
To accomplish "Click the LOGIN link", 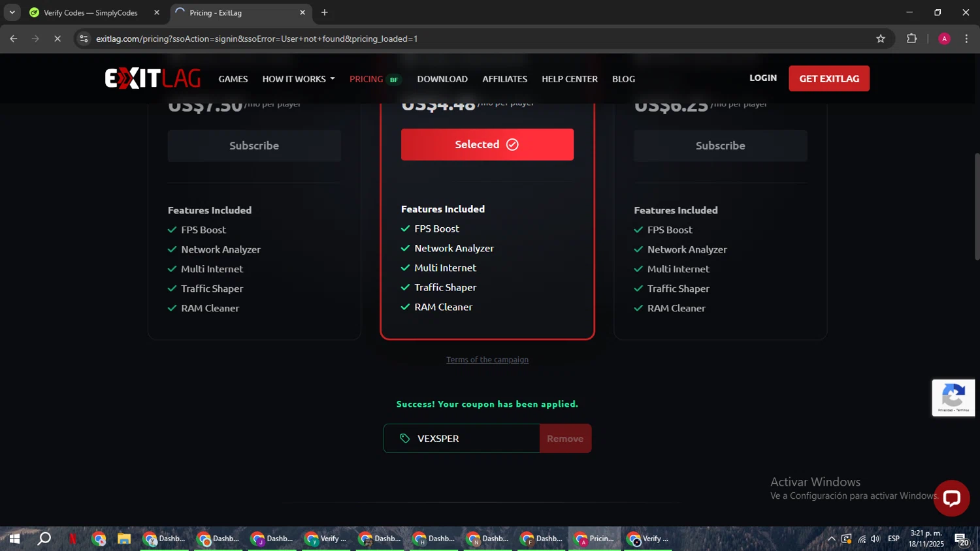I will point(763,78).
